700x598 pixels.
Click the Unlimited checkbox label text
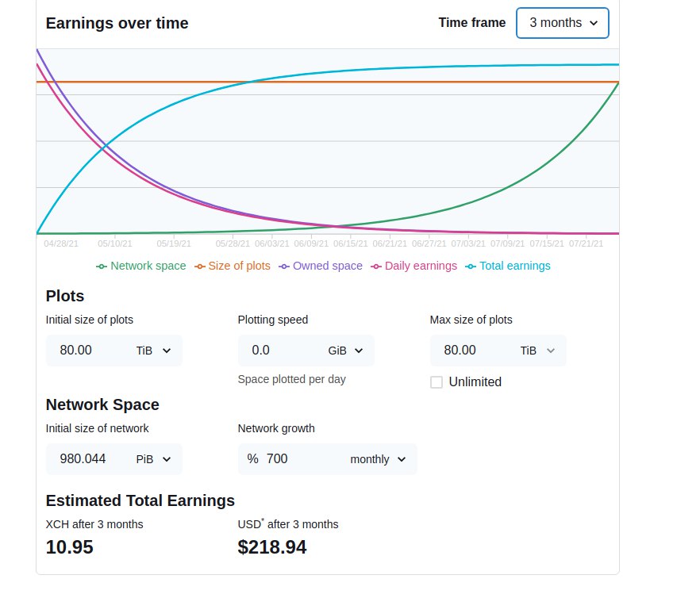pos(475,382)
